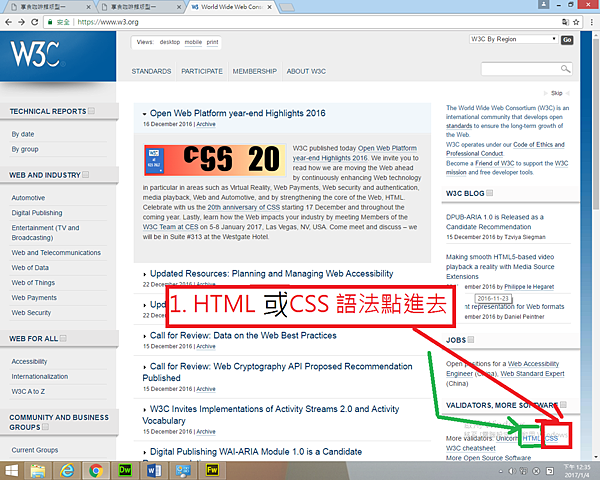Click the 20th anniversary of CSS link

[243, 207]
